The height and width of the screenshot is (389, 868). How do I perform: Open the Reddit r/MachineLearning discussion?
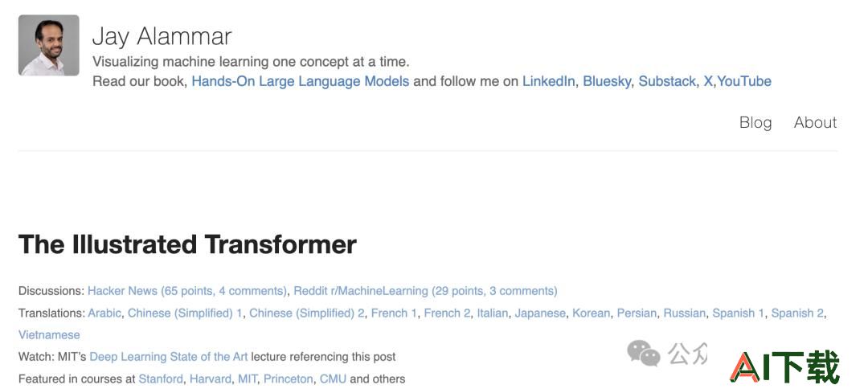(425, 291)
